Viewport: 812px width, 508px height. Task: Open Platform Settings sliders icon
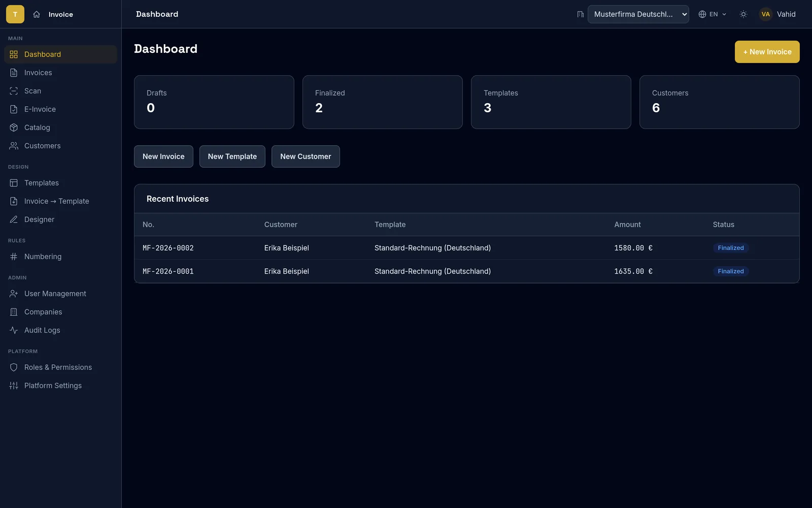(x=14, y=386)
